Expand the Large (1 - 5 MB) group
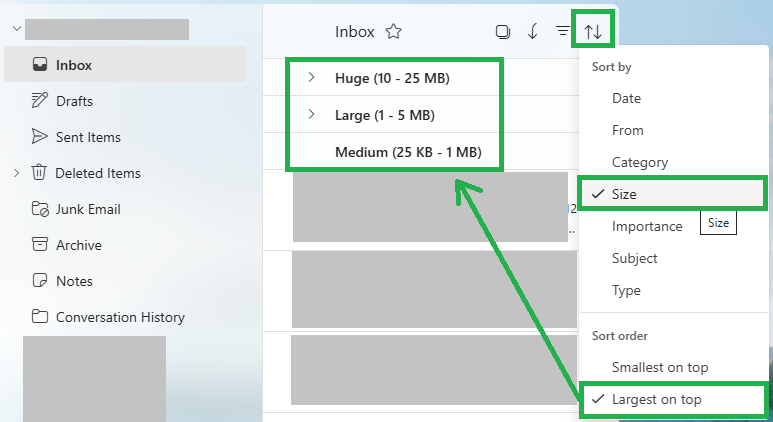 (x=311, y=114)
